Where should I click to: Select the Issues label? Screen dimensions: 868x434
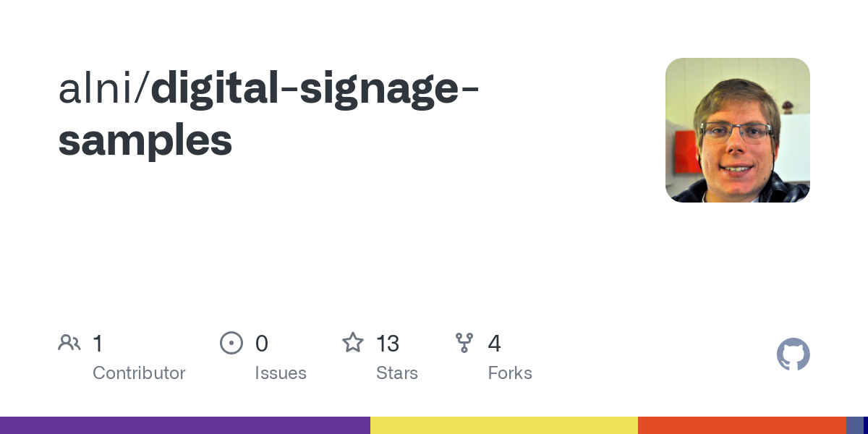(281, 373)
